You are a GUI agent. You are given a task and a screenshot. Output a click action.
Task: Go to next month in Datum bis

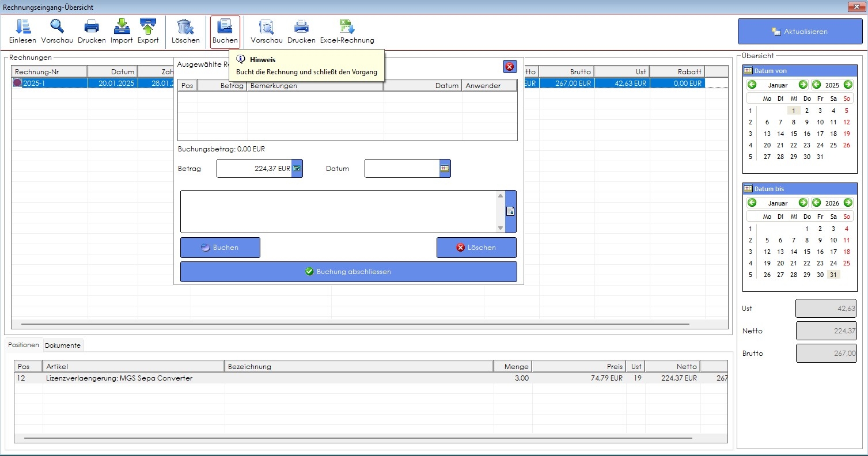tap(803, 203)
